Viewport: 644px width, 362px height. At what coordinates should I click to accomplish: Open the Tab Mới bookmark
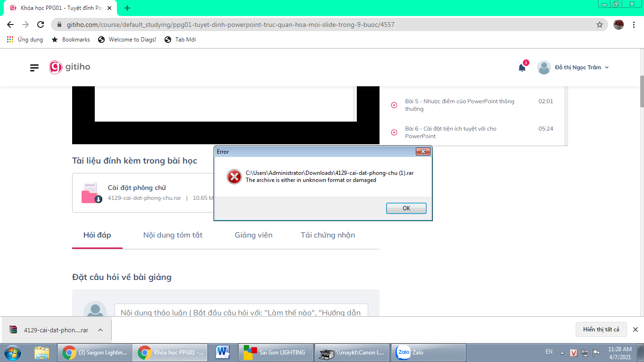click(180, 40)
